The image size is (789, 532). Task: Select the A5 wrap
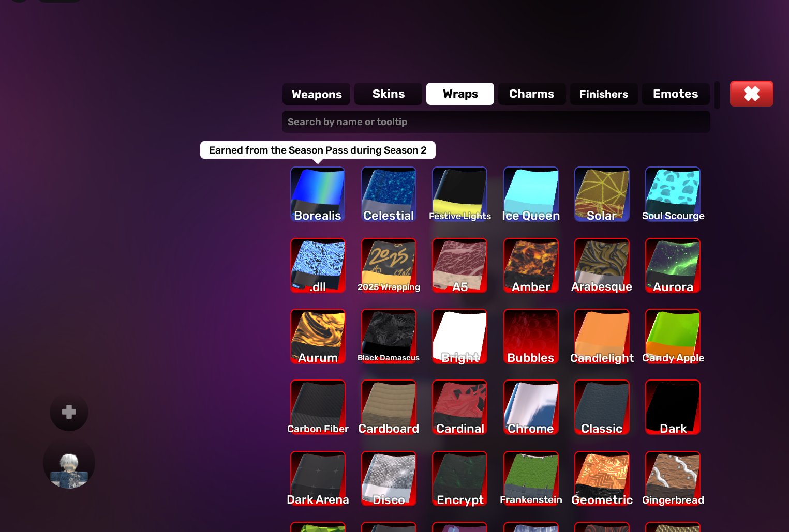459,265
